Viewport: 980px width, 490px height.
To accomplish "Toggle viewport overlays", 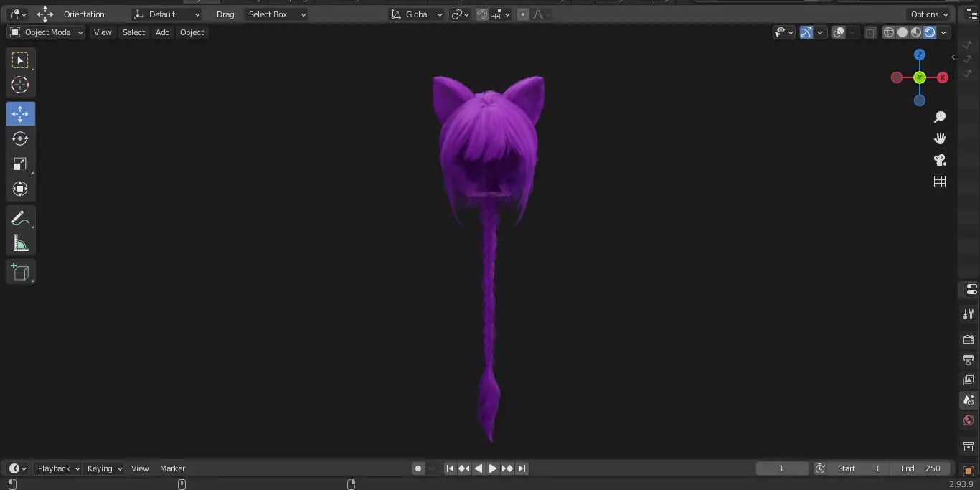I will (839, 32).
